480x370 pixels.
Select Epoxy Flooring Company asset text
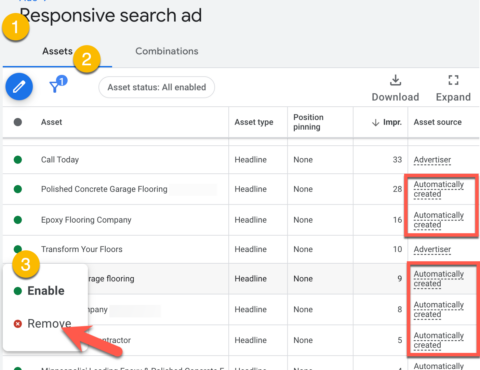[86, 220]
